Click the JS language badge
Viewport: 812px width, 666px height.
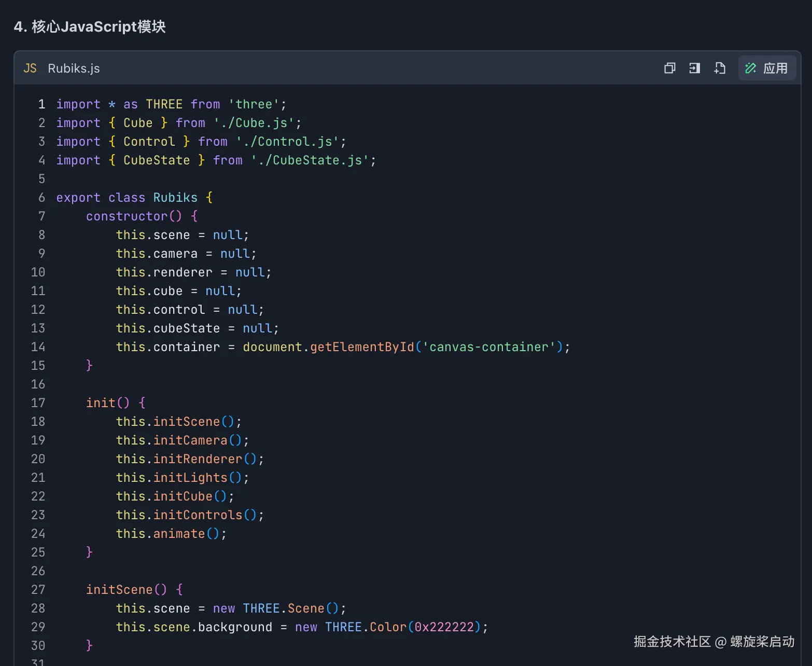pos(30,68)
